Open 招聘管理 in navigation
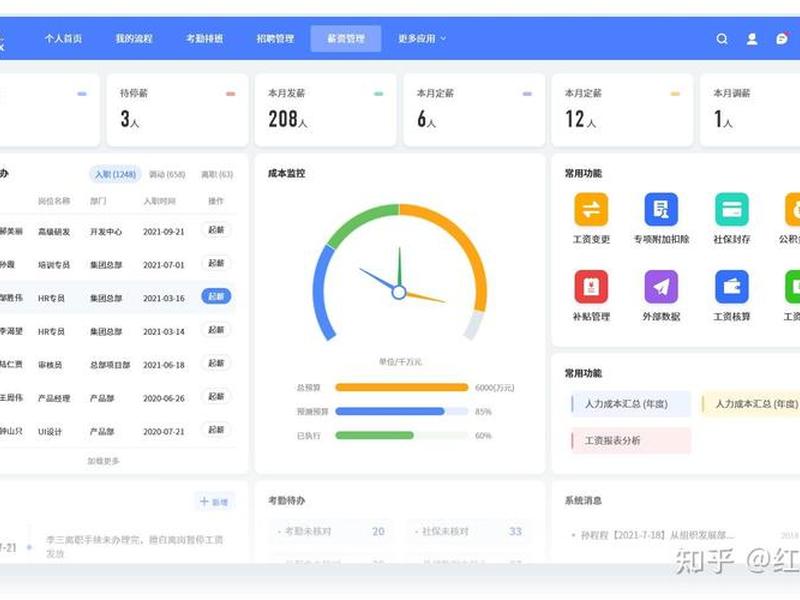 (275, 39)
